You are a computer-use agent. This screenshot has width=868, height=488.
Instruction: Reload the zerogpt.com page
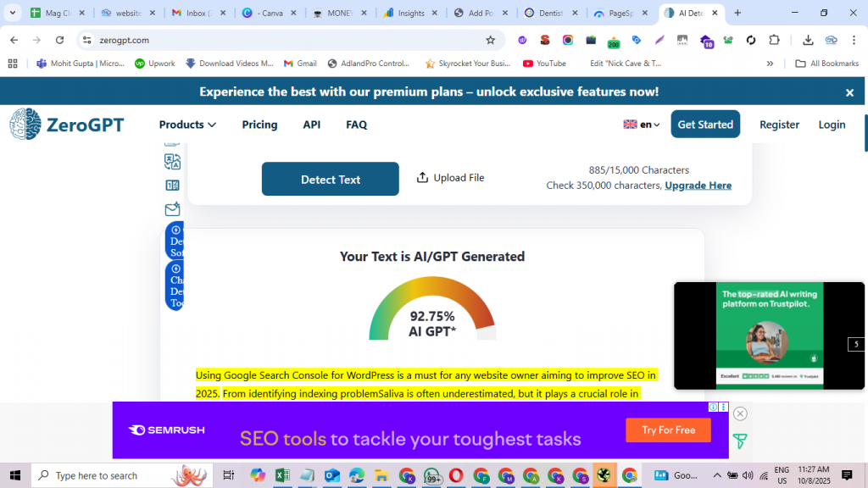(x=59, y=40)
